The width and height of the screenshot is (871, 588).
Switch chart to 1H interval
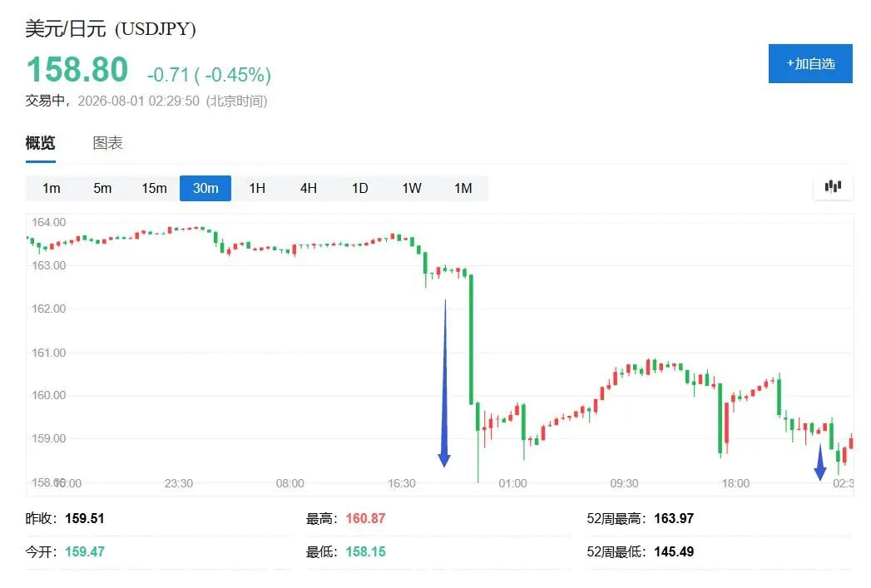pyautogui.click(x=256, y=188)
